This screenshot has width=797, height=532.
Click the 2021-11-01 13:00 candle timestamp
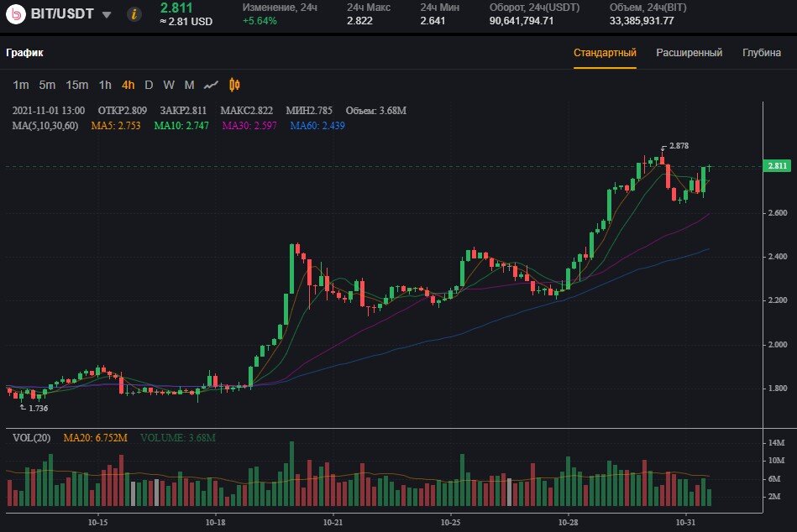49,110
